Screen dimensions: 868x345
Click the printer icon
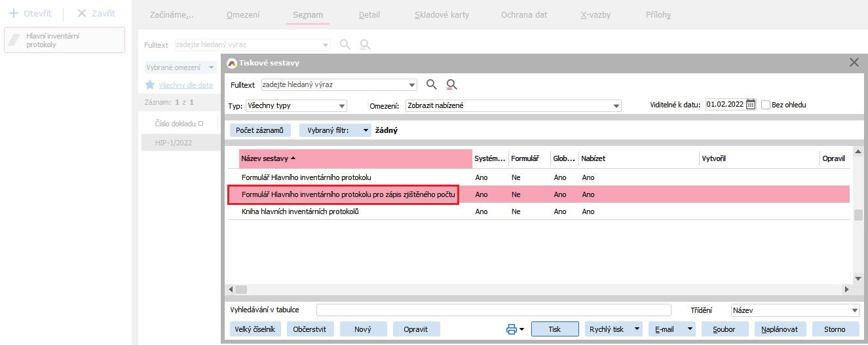[x=512, y=329]
